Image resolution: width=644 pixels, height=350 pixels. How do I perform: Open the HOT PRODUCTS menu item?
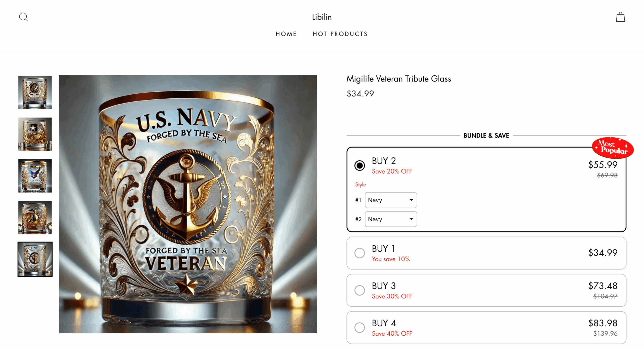[340, 34]
